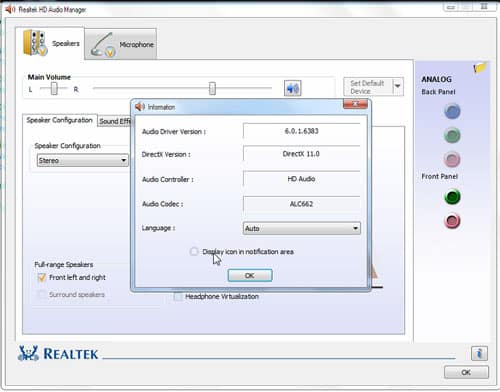Close the Information dialog
This screenshot has width=500, height=392.
(x=355, y=104)
